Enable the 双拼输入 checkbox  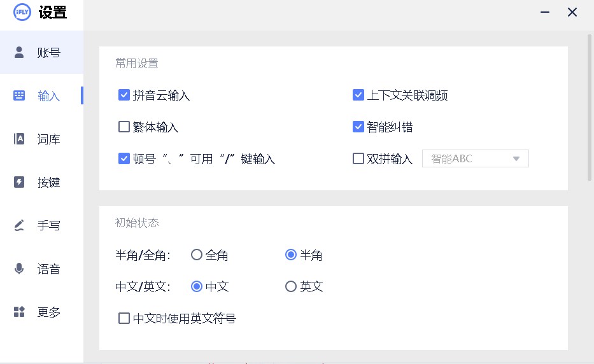pyautogui.click(x=358, y=159)
